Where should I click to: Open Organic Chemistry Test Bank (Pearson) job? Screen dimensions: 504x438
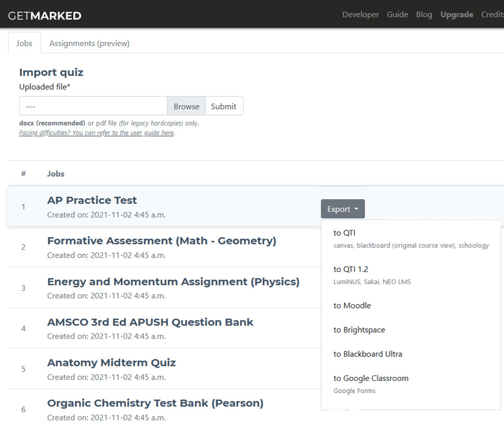155,403
